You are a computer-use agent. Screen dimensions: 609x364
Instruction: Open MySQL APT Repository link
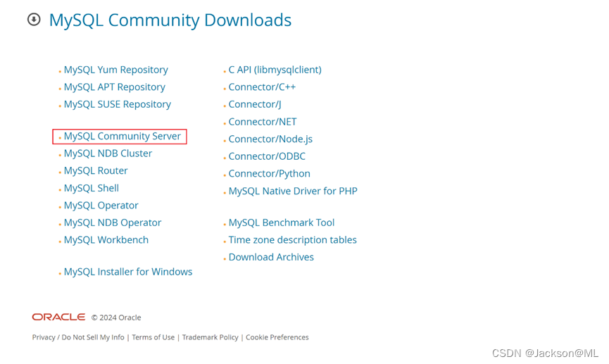pyautogui.click(x=115, y=87)
